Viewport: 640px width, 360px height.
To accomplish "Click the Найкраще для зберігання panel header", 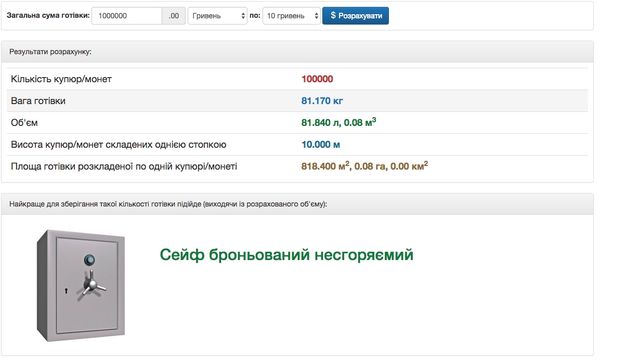I will click(x=297, y=204).
